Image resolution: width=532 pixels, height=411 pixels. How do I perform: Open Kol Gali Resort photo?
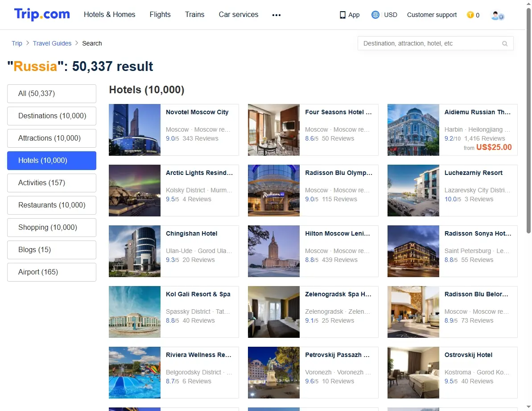point(135,312)
